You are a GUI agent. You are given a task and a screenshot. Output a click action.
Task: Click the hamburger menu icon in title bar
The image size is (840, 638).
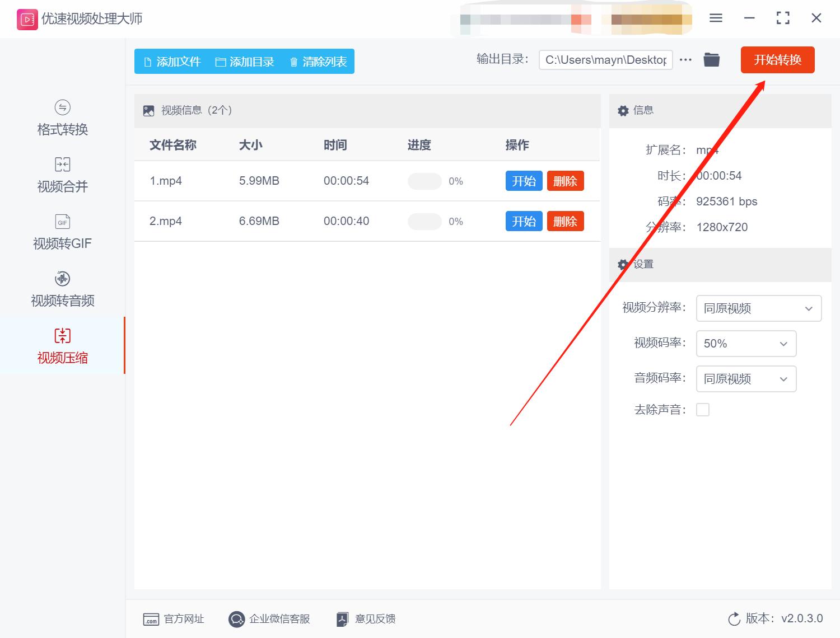coord(715,18)
